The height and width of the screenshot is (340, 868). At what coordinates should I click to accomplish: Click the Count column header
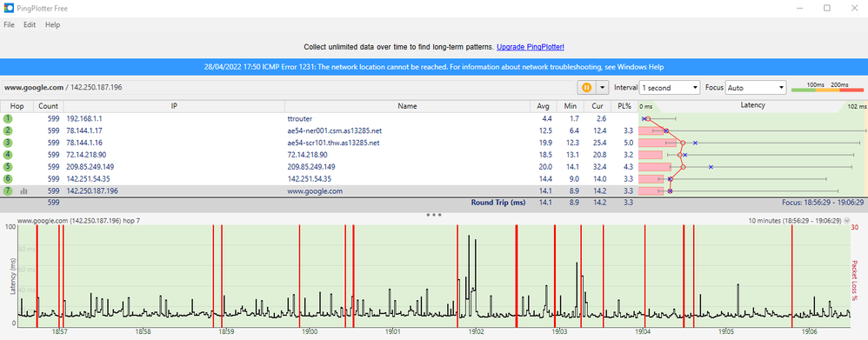click(48, 106)
